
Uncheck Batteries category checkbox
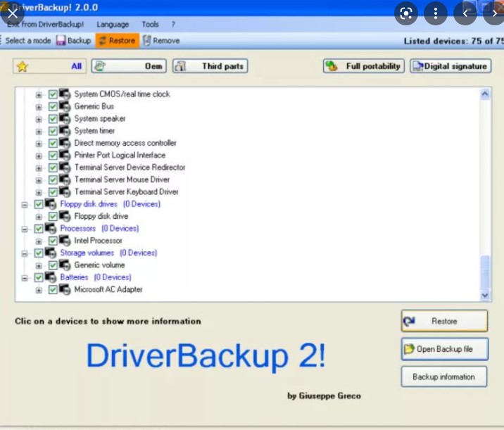[39, 278]
